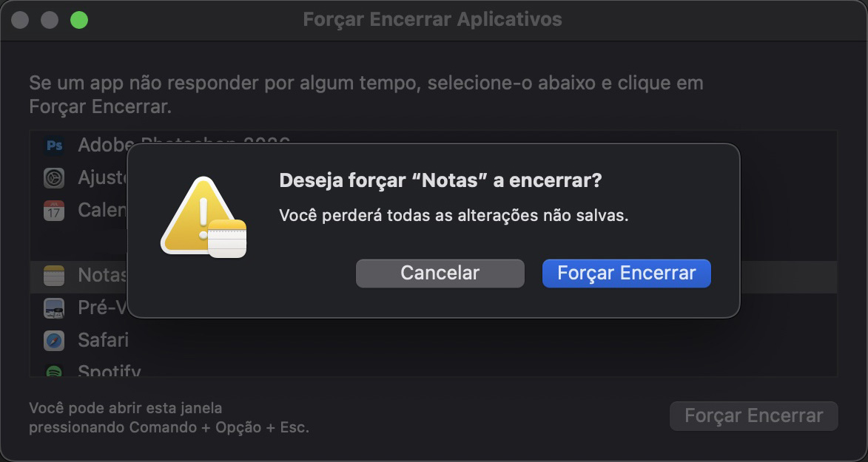Click the Spotify app icon
The image size is (868, 462).
point(54,372)
